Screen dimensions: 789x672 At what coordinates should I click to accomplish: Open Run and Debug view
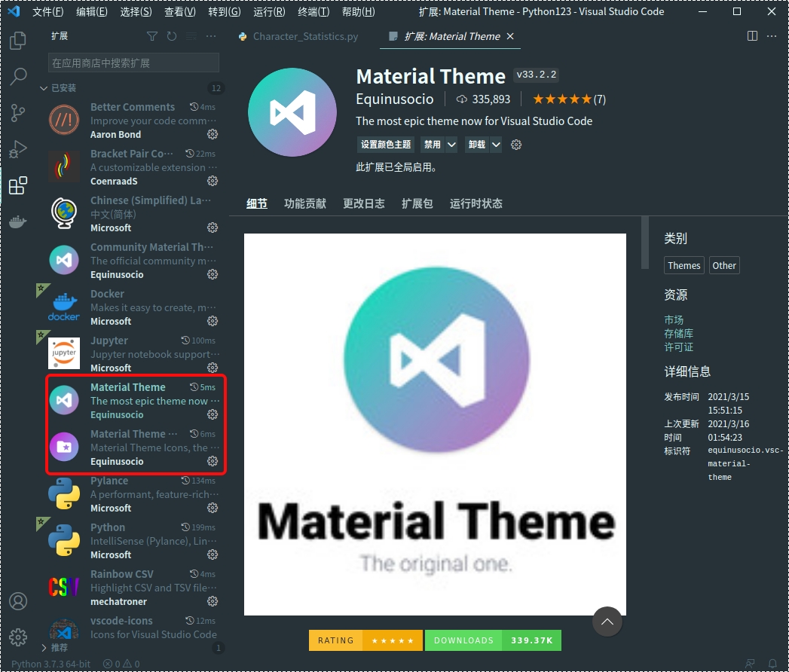click(18, 149)
